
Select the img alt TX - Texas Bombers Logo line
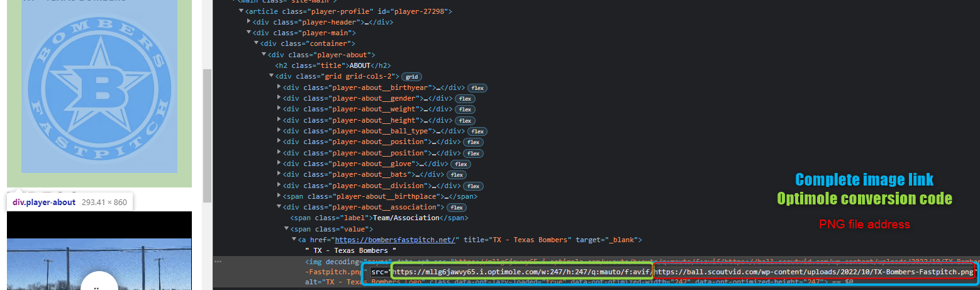[x=579, y=282]
